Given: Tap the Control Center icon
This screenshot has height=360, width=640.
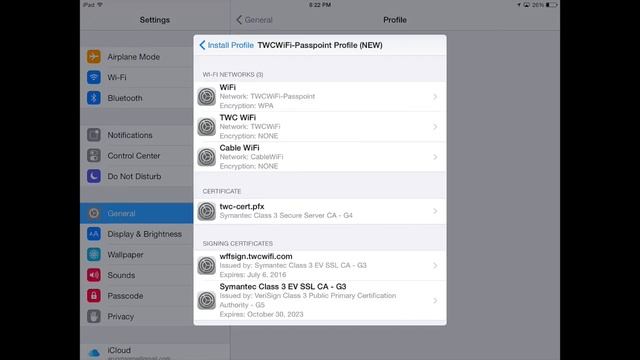Looking at the screenshot, I should coord(93,156).
